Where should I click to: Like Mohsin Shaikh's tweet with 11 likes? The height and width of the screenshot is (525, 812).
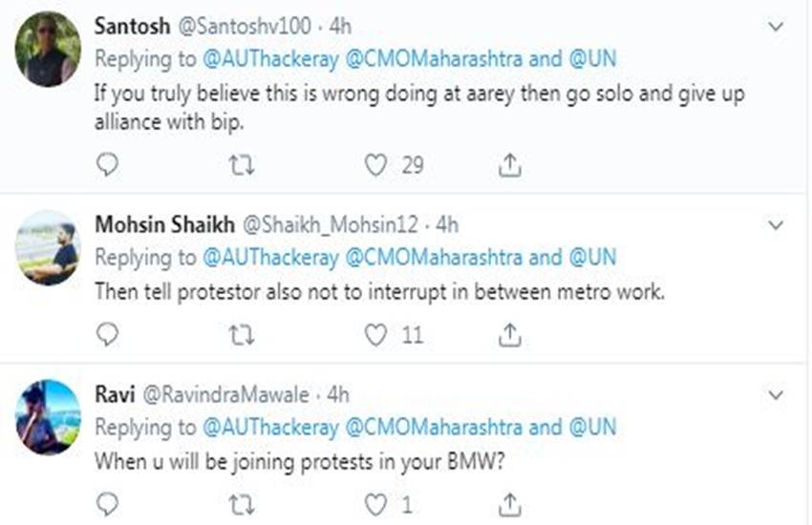pos(376,334)
